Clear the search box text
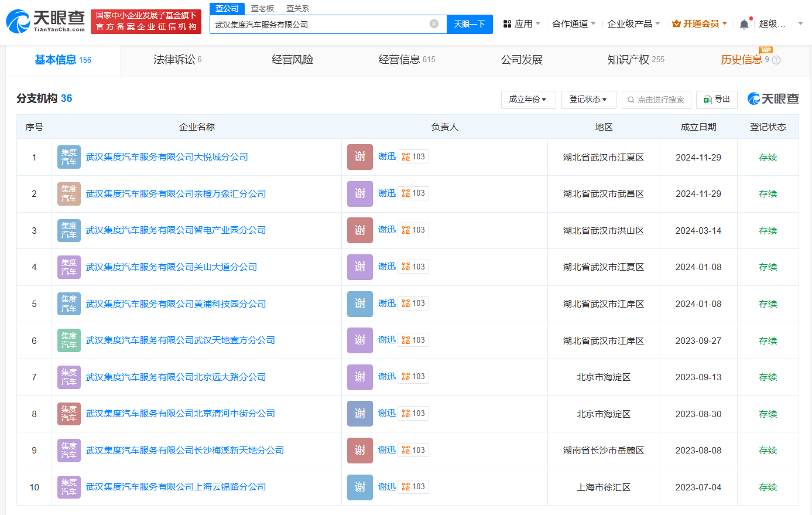This screenshot has width=812, height=515. tap(434, 24)
